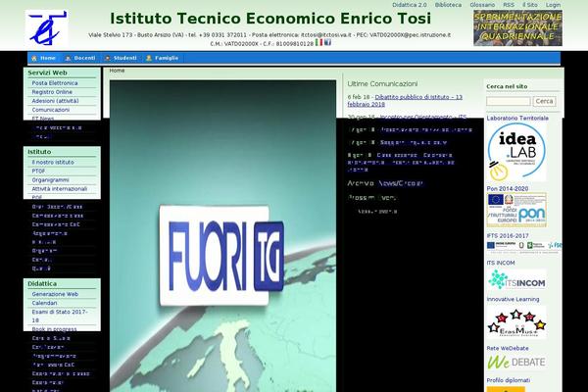Viewport: 588px width, 392px height.
Task: Click the Laboratorio Territoriale heading link
Action: pos(517,119)
